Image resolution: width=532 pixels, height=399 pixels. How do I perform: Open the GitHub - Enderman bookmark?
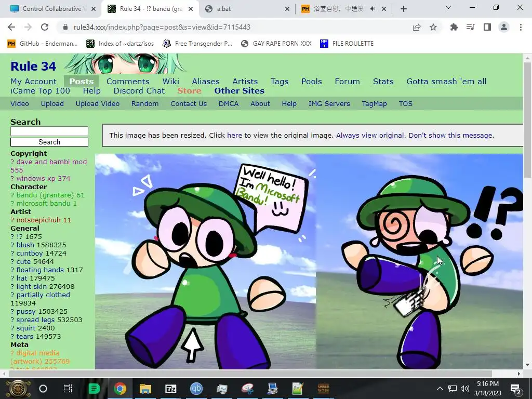(43, 44)
